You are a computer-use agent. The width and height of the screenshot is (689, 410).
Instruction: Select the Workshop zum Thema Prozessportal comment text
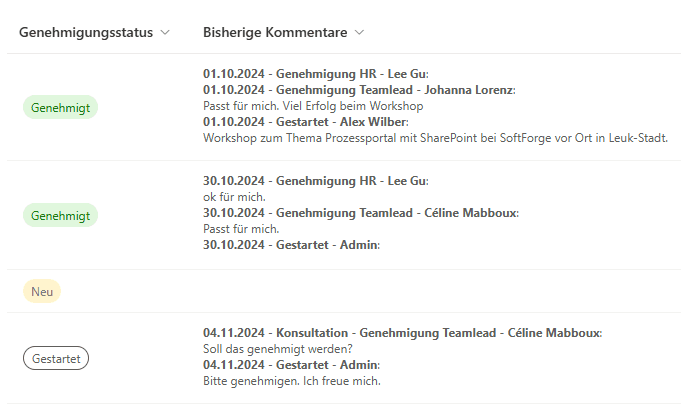click(435, 138)
